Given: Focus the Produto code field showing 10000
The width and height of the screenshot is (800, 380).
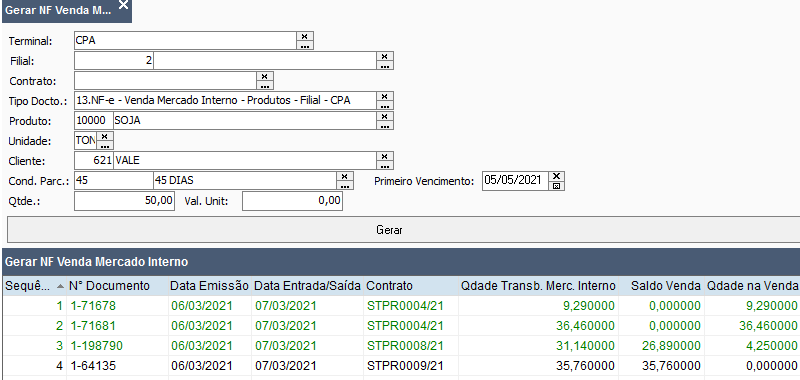Looking at the screenshot, I should (x=93, y=120).
